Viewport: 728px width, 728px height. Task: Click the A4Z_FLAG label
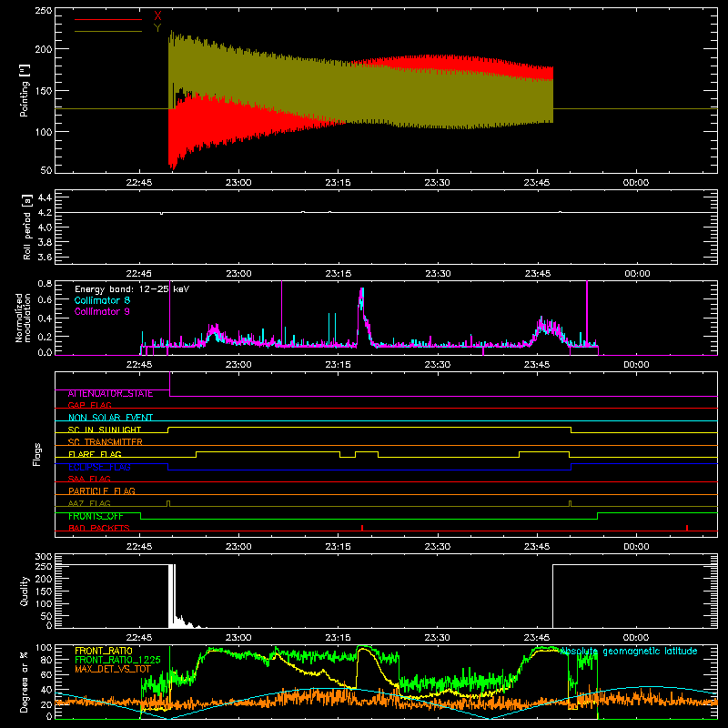tap(89, 503)
